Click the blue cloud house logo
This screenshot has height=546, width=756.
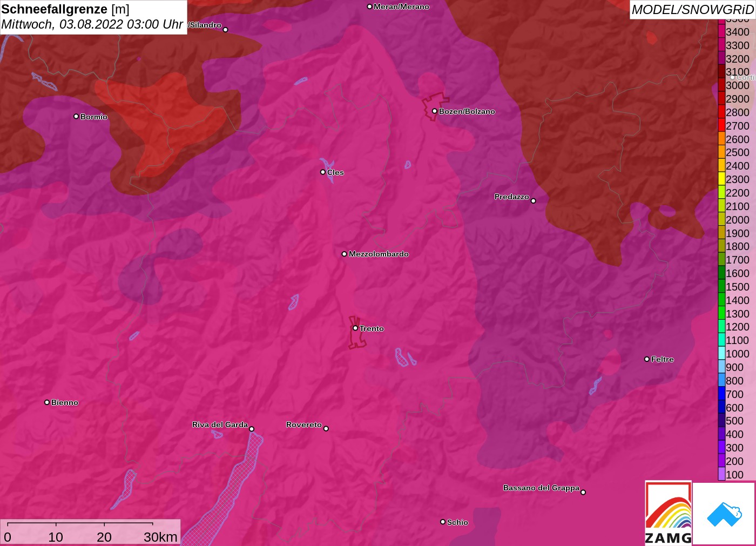tap(724, 514)
